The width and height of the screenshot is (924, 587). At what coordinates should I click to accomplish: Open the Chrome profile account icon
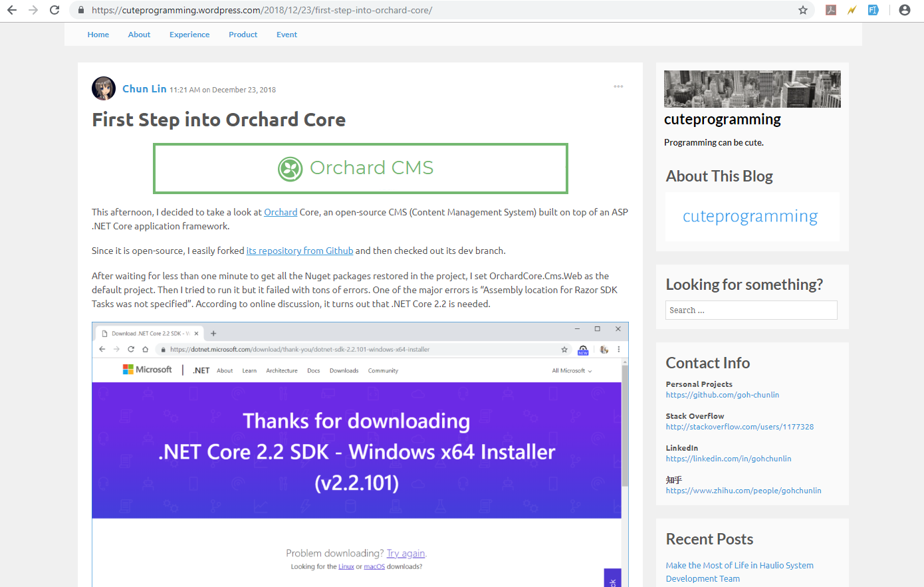coord(905,10)
